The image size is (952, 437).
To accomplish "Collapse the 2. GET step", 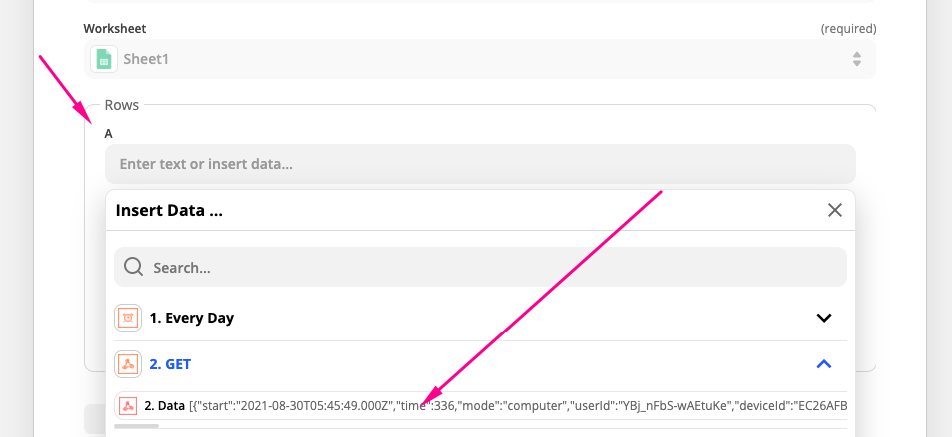I will click(x=824, y=364).
